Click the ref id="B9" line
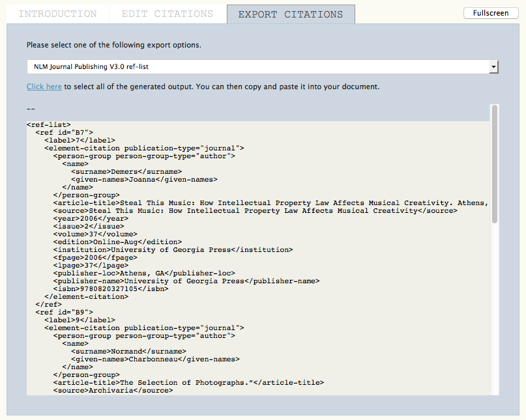Viewport: 526px width, 420px height. (x=65, y=312)
